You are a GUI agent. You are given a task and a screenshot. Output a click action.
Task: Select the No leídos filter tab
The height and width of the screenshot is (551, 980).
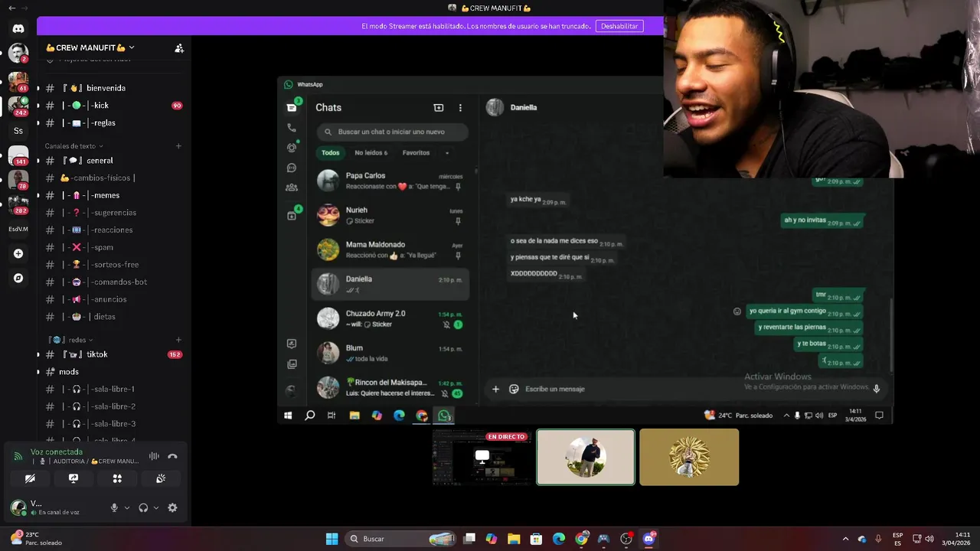[x=371, y=152]
